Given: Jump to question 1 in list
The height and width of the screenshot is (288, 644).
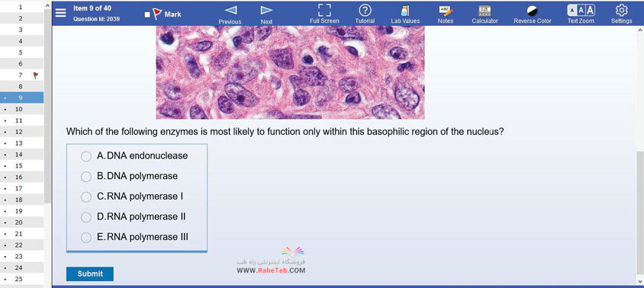Looking at the screenshot, I should (x=22, y=7).
